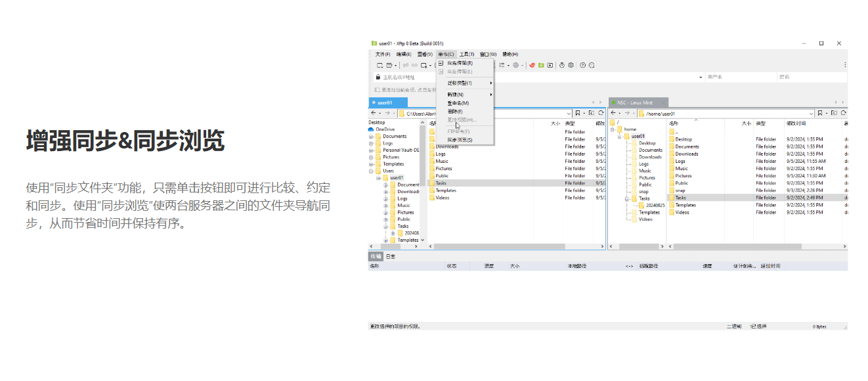Refresh the local pane with the refresh icon
This screenshot has height=381, width=868.
[x=601, y=113]
